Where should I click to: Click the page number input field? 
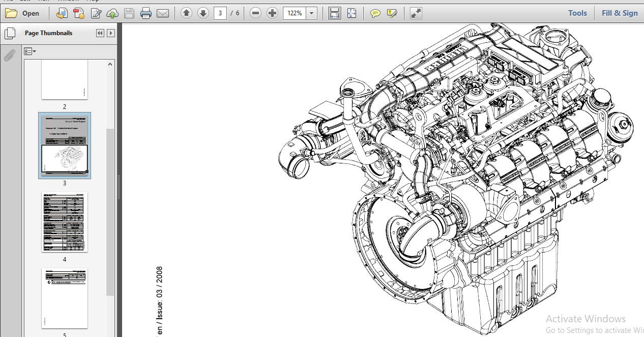coord(220,13)
